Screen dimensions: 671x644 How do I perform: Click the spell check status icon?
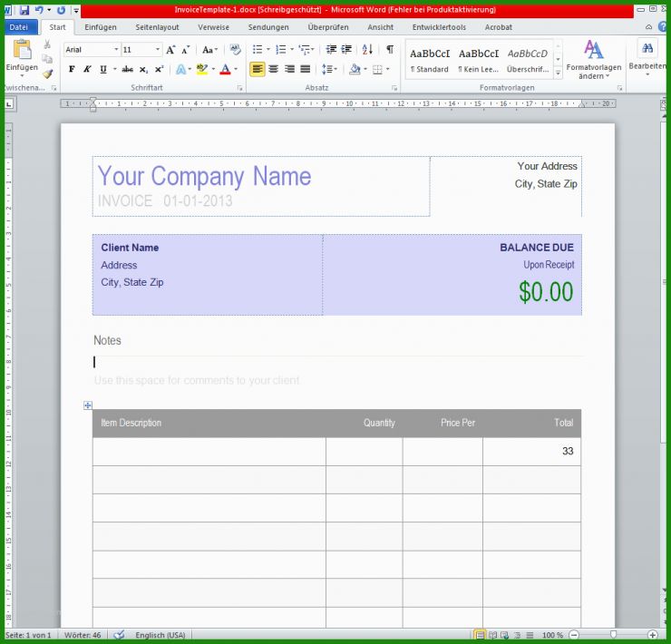click(x=119, y=635)
